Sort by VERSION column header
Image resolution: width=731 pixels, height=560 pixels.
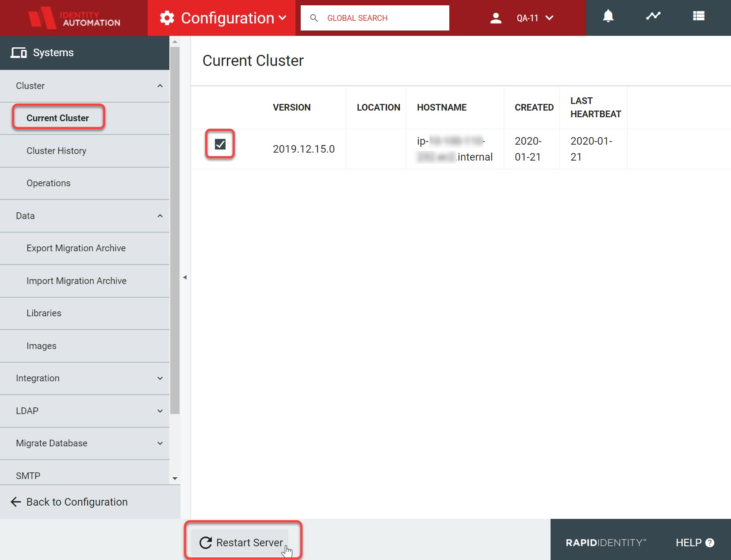(x=291, y=107)
